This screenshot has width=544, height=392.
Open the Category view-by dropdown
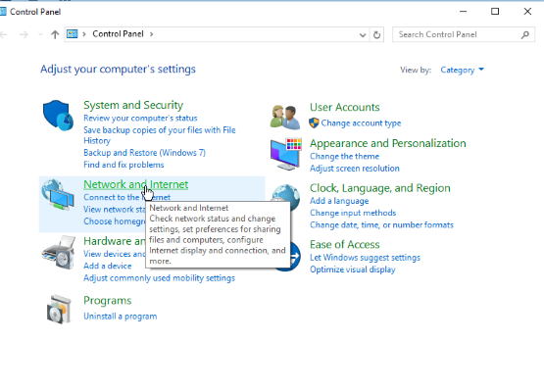click(462, 70)
